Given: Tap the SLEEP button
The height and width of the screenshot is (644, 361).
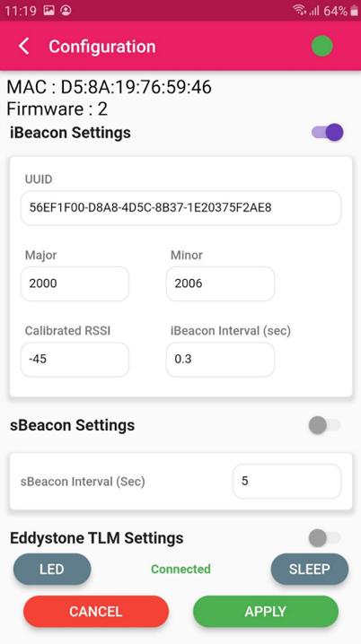Looking at the screenshot, I should pyautogui.click(x=309, y=569).
